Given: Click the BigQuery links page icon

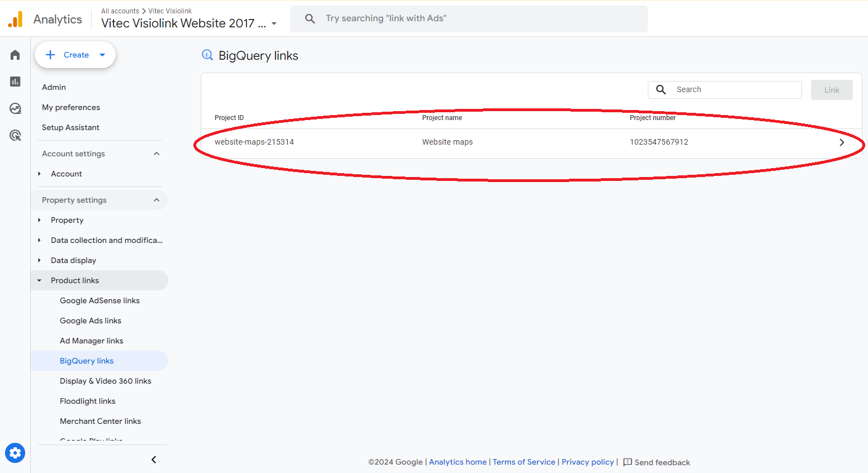Looking at the screenshot, I should click(207, 55).
